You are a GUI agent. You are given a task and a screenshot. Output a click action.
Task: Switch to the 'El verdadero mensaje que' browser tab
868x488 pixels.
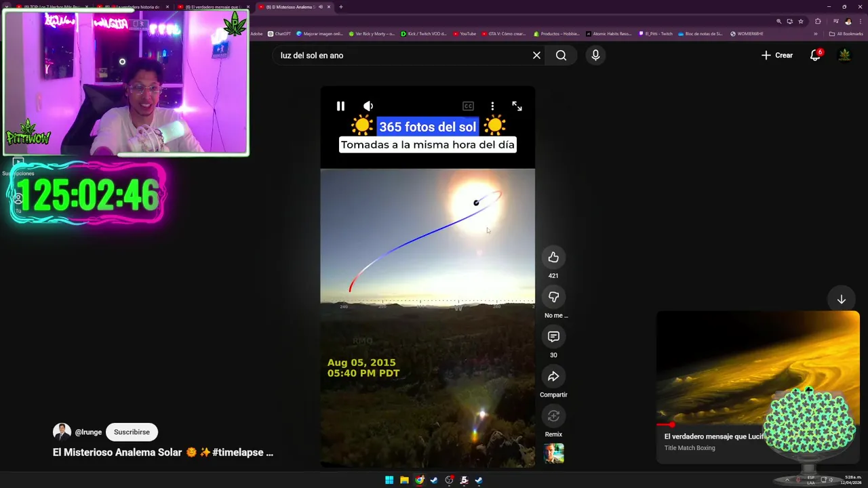(x=212, y=7)
